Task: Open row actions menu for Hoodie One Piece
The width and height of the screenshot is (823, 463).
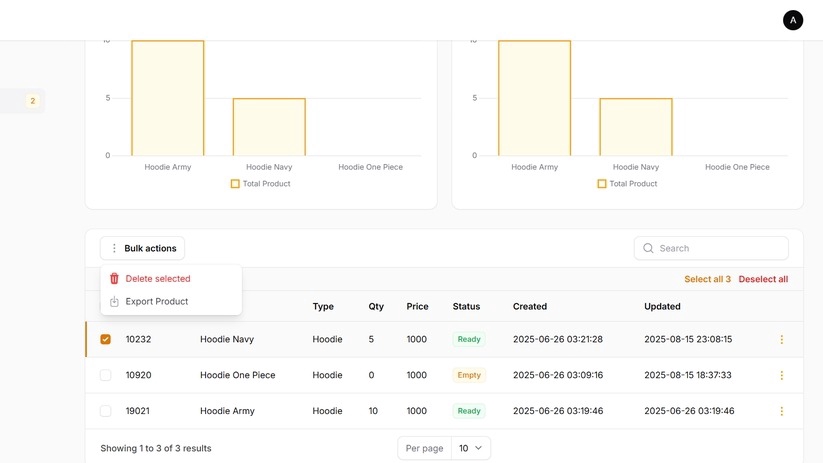Action: (781, 375)
